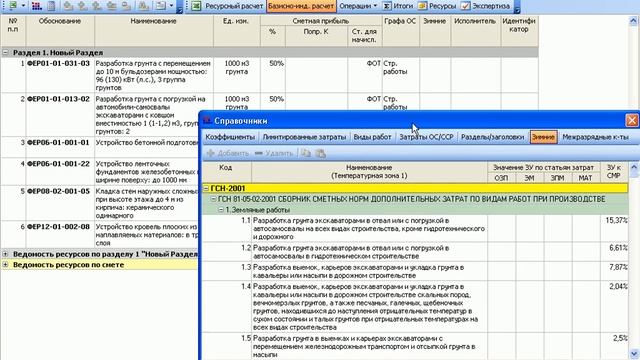
Task: Open the Коэффициенты tab in Справочники
Action: pos(230,137)
